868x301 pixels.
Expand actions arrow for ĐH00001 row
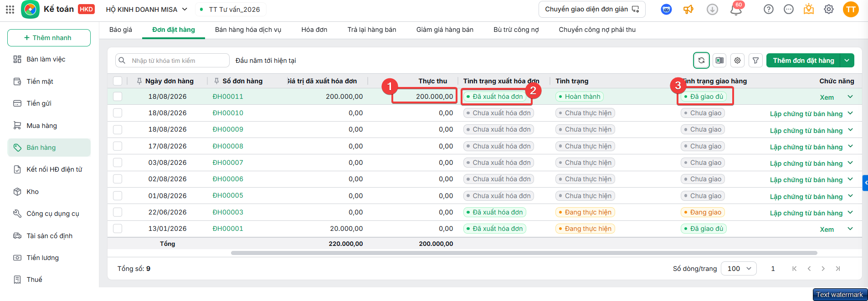(850, 229)
